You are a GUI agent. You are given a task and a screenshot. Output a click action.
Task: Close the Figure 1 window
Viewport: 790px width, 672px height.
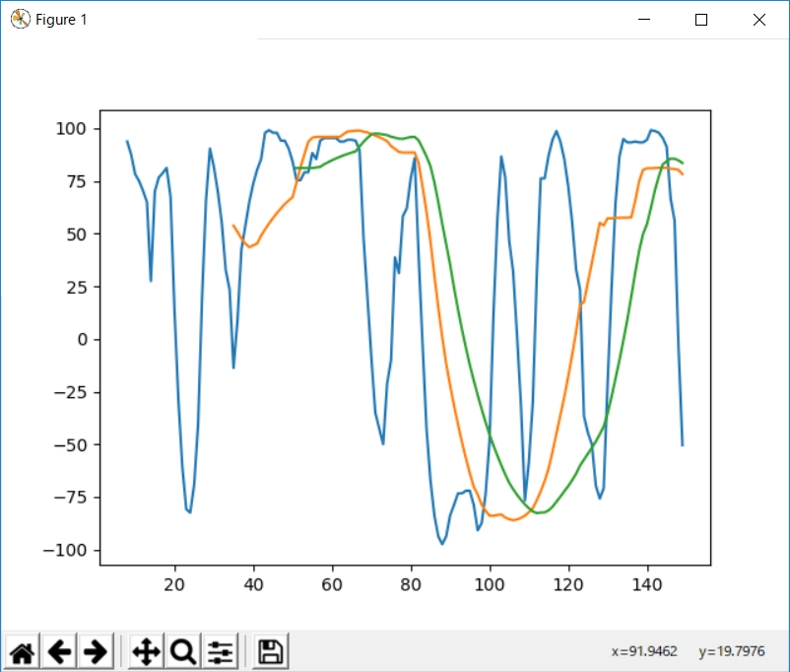pos(758,20)
